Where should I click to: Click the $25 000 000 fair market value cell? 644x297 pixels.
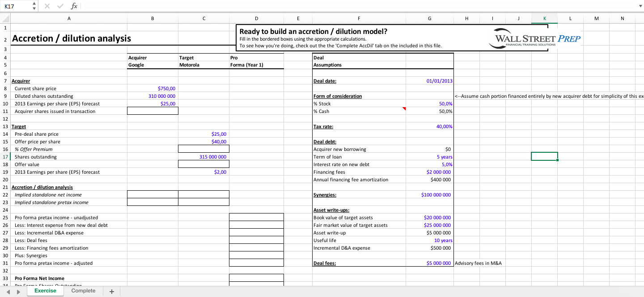[429, 225]
